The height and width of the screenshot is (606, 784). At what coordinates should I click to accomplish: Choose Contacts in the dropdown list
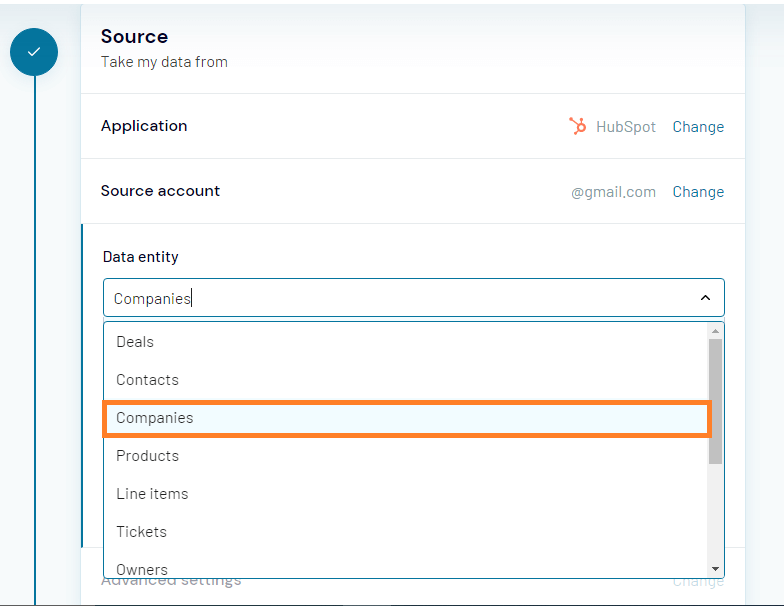pos(147,380)
